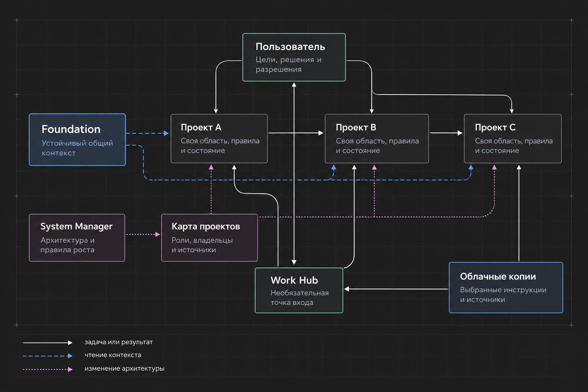
Task: Click the description text inside Проект B
Action: pyautogui.click(x=377, y=146)
